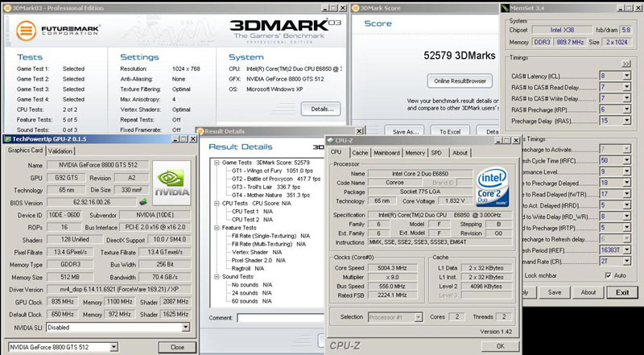Image resolution: width=644 pixels, height=355 pixels.
Task: Click the Comment input field
Action: [x=280, y=318]
